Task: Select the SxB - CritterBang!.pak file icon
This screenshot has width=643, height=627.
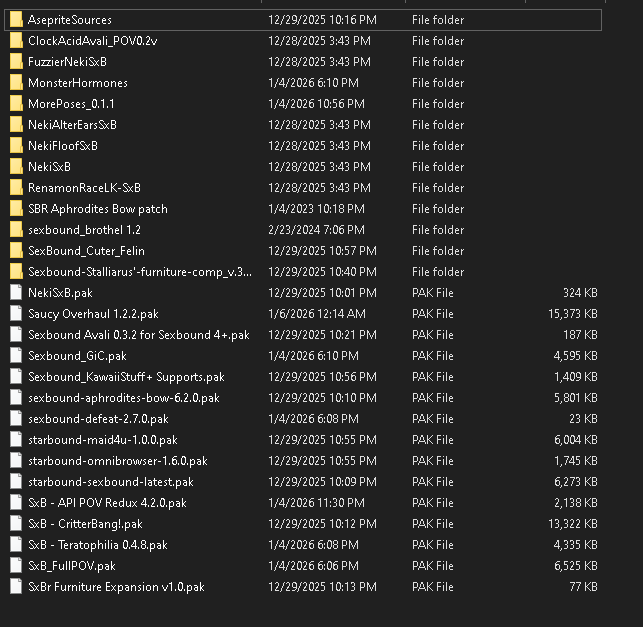Action: (x=16, y=524)
